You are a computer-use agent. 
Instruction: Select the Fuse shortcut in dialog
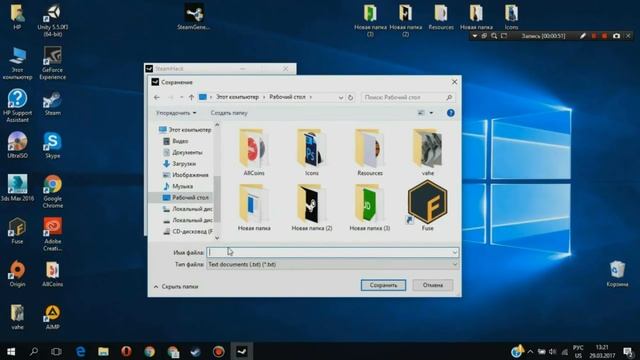[x=427, y=206]
